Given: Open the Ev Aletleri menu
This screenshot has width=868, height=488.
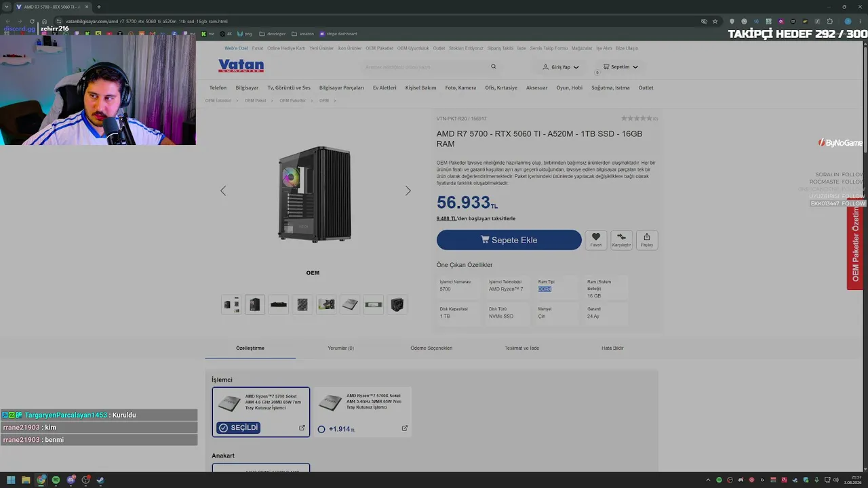Looking at the screenshot, I should [x=384, y=87].
